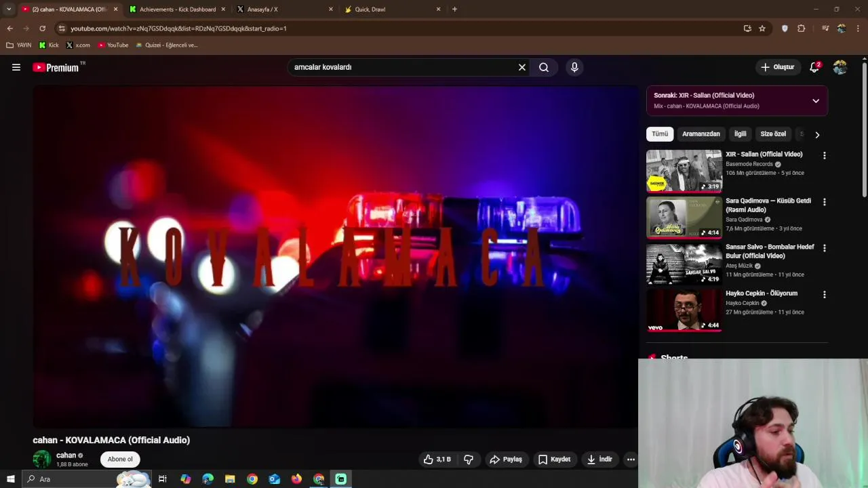This screenshot has height=488, width=868.
Task: Open YouTube account avatar menu
Action: coord(840,67)
